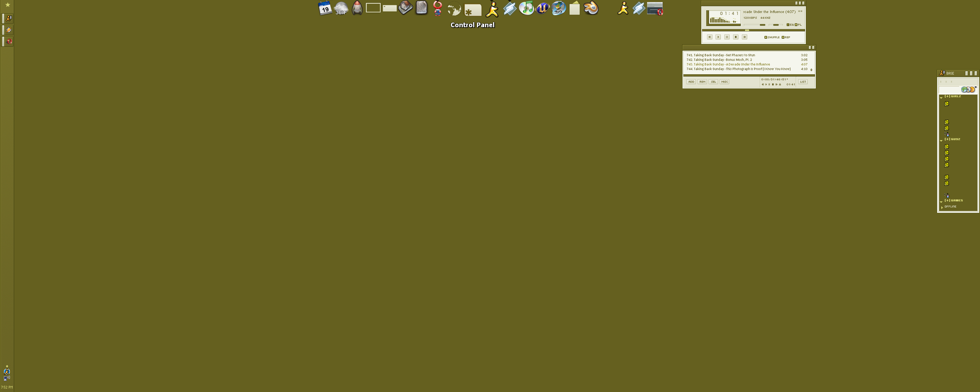980x392 pixels.
Task: Open the white world globe dock icon
Action: [x=454, y=9]
